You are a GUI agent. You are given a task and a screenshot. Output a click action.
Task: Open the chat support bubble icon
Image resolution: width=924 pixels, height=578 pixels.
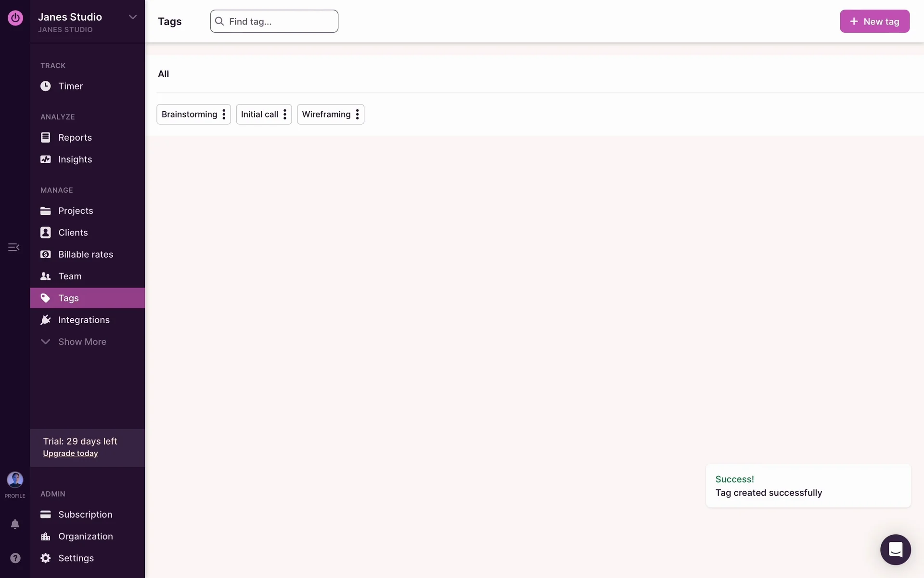tap(895, 550)
